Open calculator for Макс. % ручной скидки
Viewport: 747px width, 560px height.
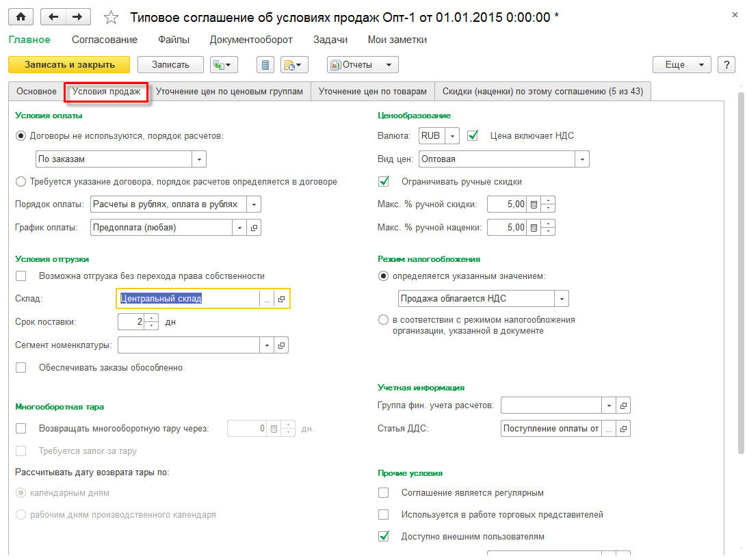pos(535,204)
